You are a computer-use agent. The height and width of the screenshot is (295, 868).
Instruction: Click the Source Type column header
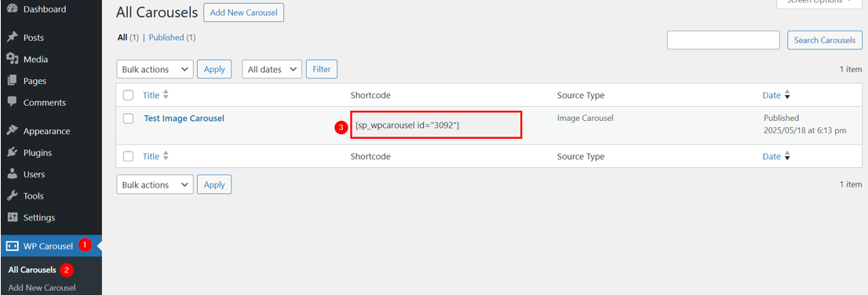click(x=581, y=95)
